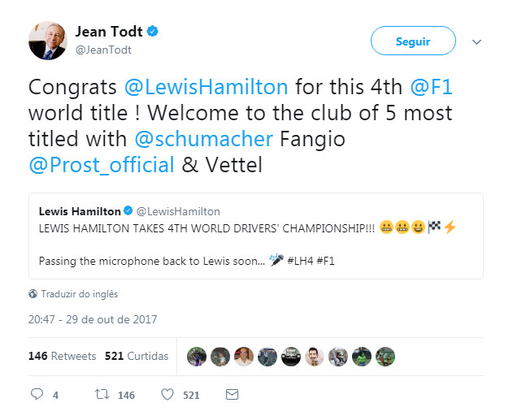This screenshot has width=513, height=420.
Task: Click the @JeanTodt handle text
Action: (103, 50)
